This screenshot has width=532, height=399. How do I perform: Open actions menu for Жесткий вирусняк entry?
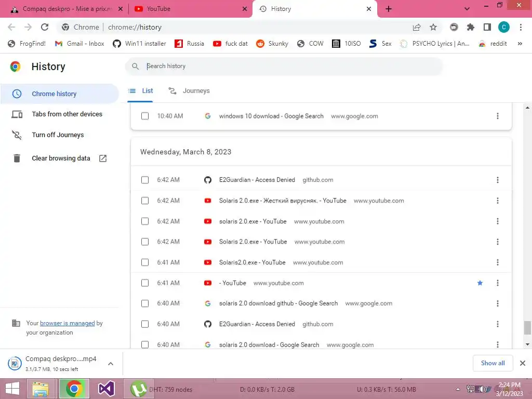(497, 201)
